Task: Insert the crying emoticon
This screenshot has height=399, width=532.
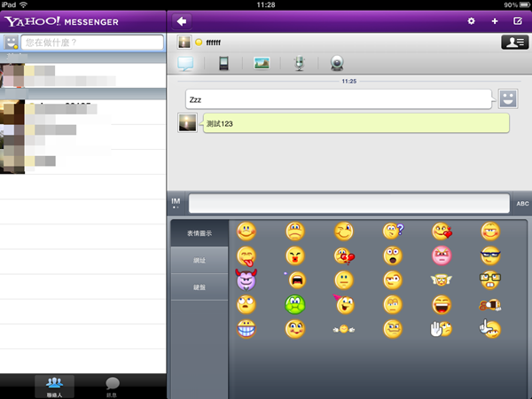Action: 296,280
